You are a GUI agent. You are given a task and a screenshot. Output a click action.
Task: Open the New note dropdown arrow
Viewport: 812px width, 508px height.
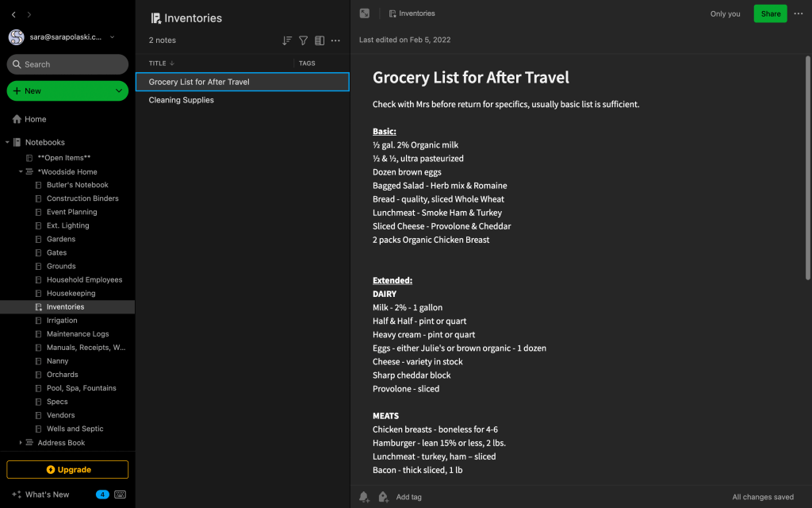(x=119, y=91)
